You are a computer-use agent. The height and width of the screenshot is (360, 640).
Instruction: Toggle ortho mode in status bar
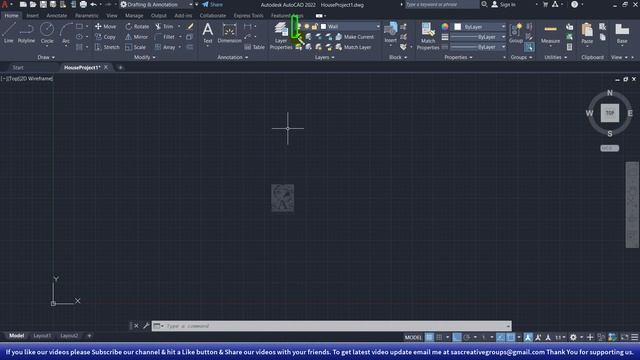pyautogui.click(x=457, y=337)
